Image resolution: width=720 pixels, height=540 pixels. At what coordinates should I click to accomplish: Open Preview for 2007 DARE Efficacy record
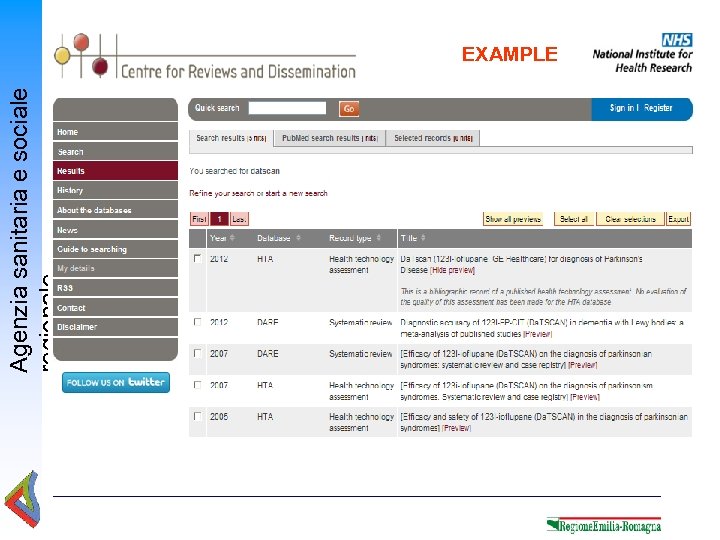coord(583,365)
